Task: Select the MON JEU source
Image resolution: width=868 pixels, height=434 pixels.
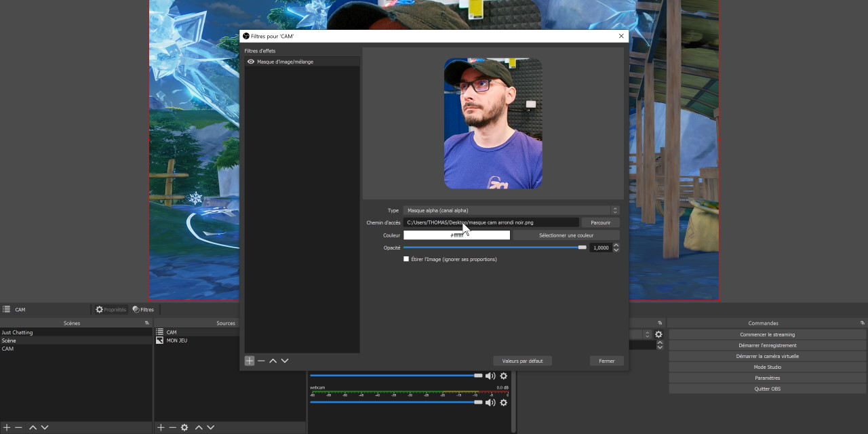Action: point(176,340)
